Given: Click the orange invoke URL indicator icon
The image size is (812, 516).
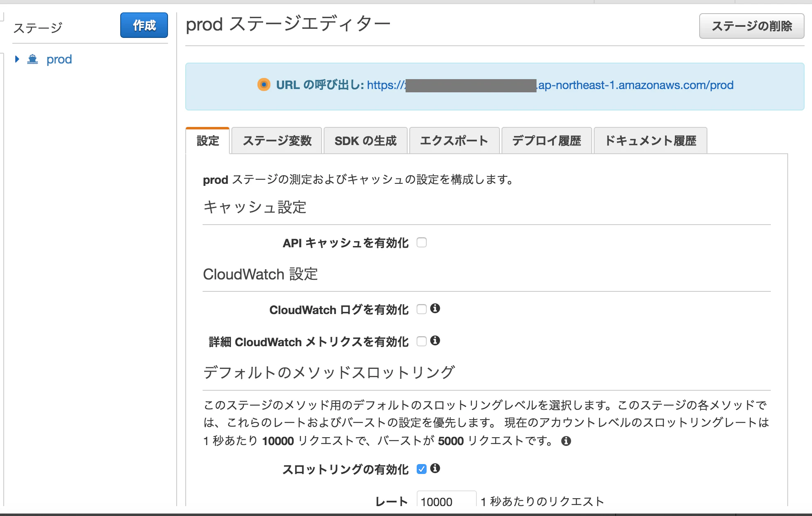Looking at the screenshot, I should tap(264, 84).
